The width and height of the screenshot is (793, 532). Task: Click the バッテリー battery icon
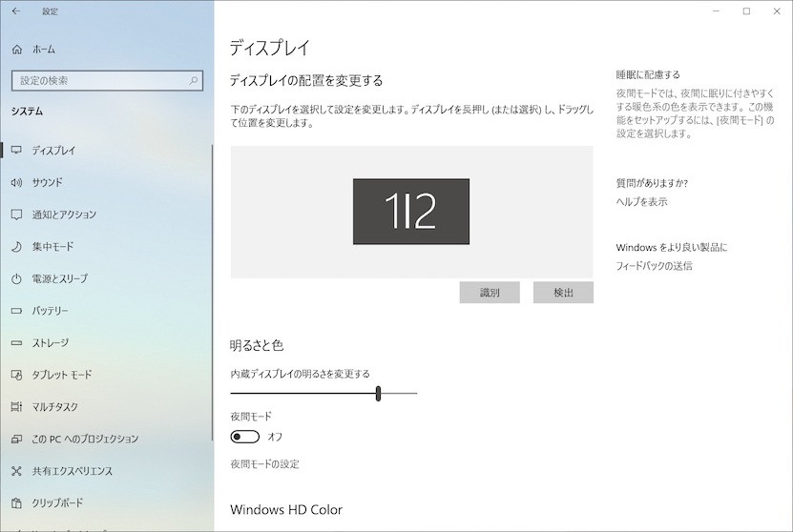(16, 311)
